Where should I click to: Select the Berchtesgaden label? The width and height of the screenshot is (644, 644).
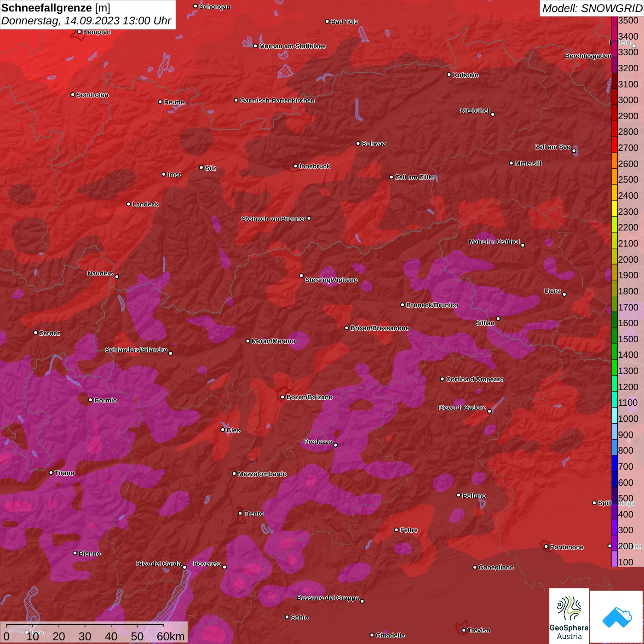pyautogui.click(x=588, y=56)
